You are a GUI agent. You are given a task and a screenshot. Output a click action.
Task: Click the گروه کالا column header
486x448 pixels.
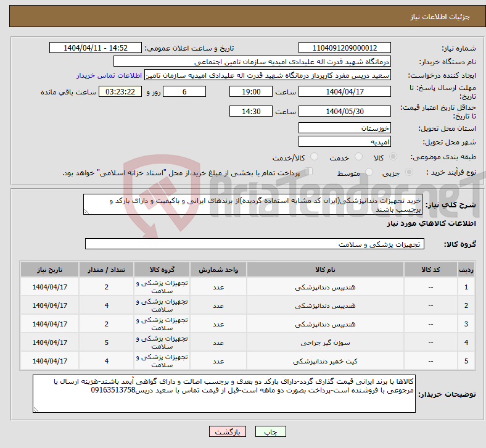pyautogui.click(x=162, y=270)
